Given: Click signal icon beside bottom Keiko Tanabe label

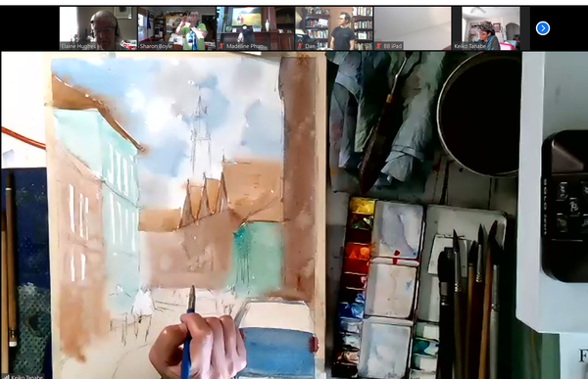Looking at the screenshot, I should pos(6,376).
